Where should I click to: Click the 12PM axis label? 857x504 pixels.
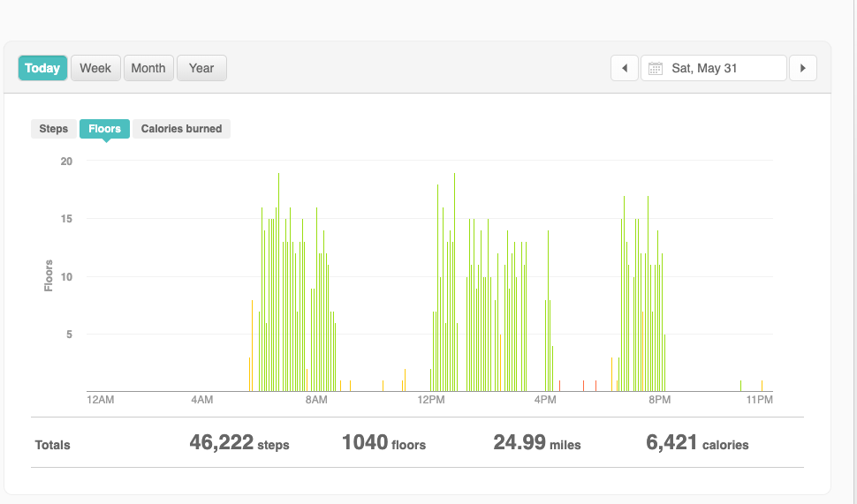pos(431,400)
